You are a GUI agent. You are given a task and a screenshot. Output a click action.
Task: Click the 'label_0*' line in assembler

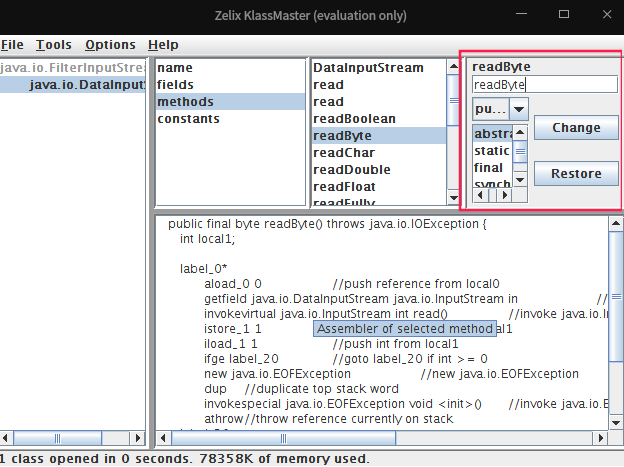(203, 269)
